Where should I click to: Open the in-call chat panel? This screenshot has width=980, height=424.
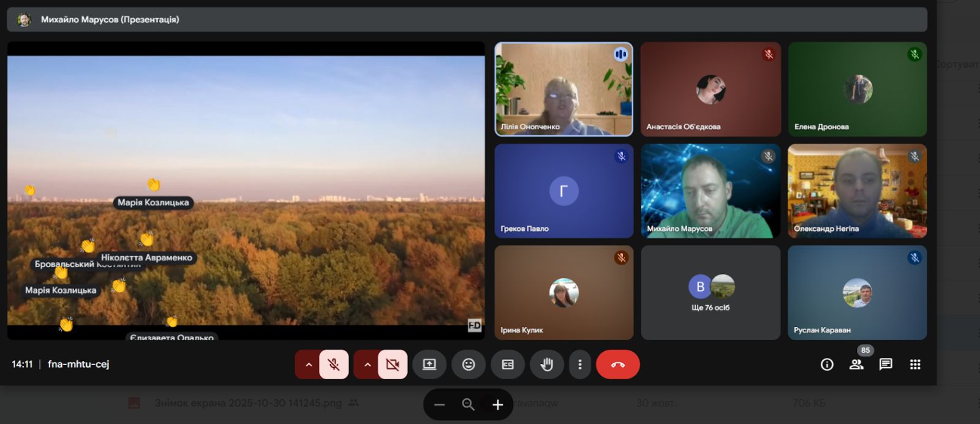coord(886,365)
